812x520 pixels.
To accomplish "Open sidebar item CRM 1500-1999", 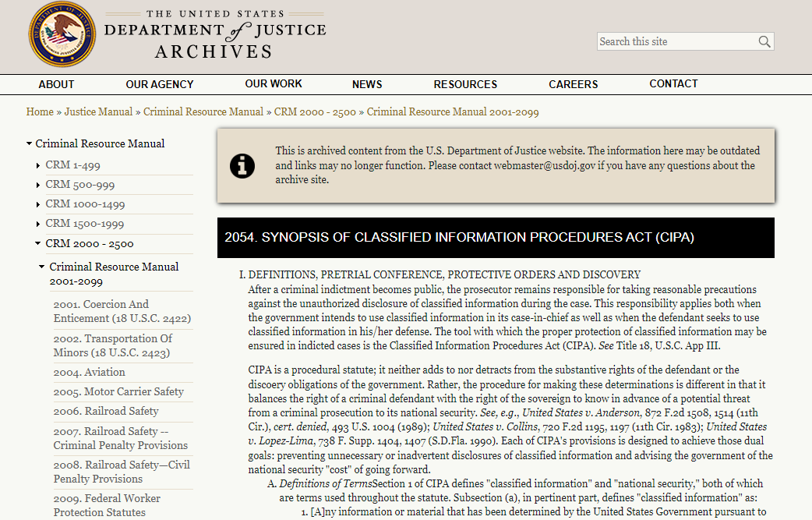I will coord(85,225).
